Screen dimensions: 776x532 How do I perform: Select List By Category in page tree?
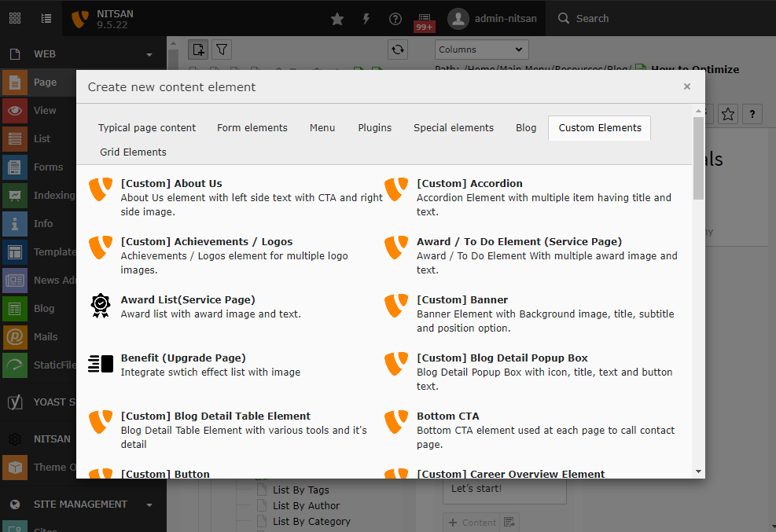coord(311,522)
